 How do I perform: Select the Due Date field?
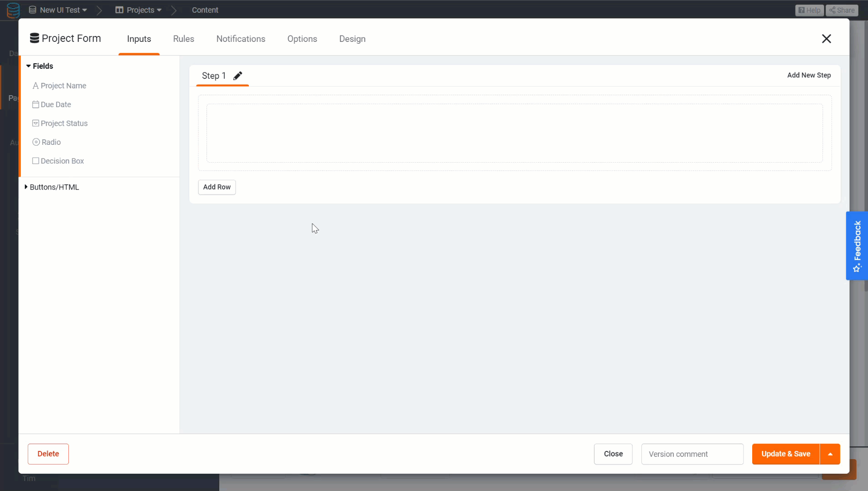52,104
